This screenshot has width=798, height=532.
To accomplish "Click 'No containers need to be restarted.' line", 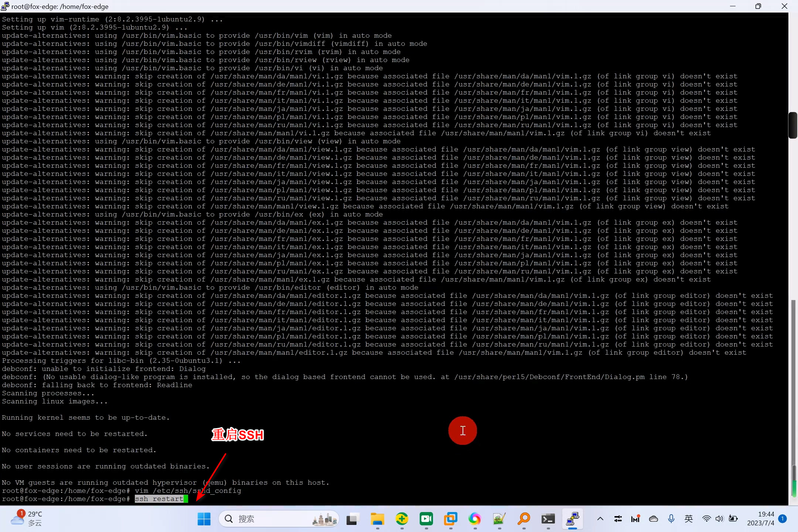I will 79,450.
